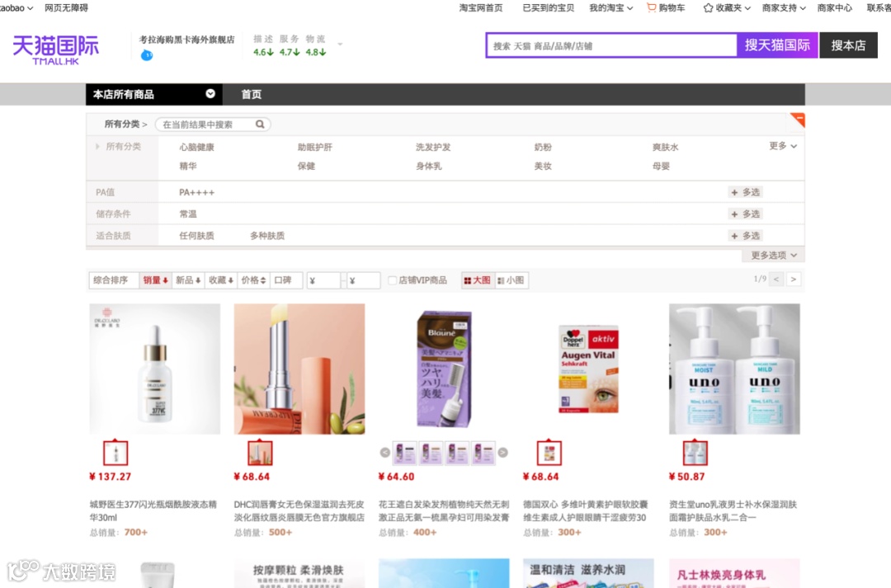891x588 pixels.
Task: Click into the Tmall search box
Action: tap(612, 45)
